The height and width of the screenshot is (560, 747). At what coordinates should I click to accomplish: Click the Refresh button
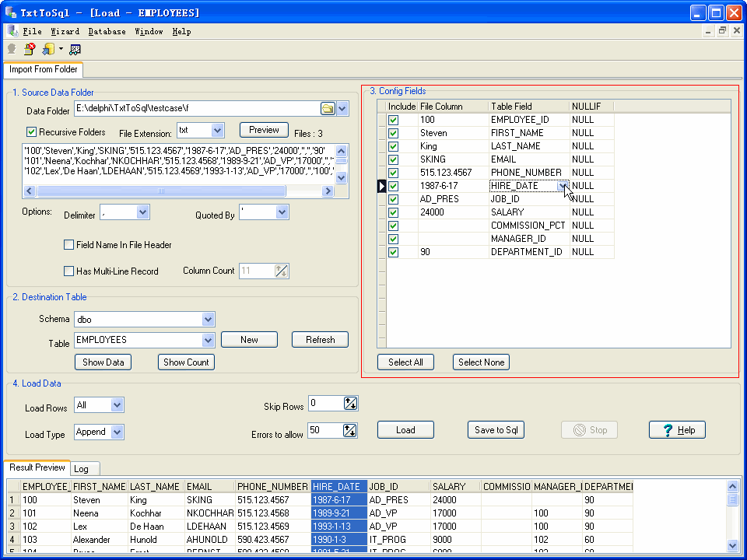pos(320,340)
